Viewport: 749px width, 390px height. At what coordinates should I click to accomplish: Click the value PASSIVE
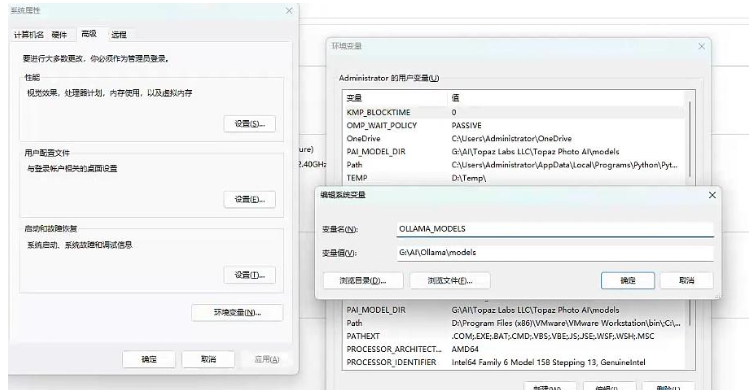(466, 125)
